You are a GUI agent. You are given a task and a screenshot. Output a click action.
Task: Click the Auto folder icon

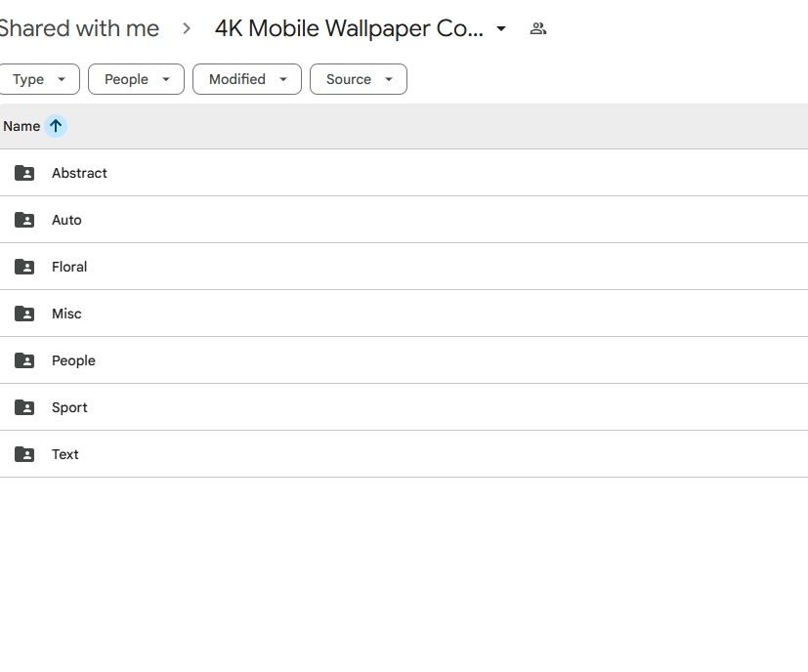(x=23, y=220)
